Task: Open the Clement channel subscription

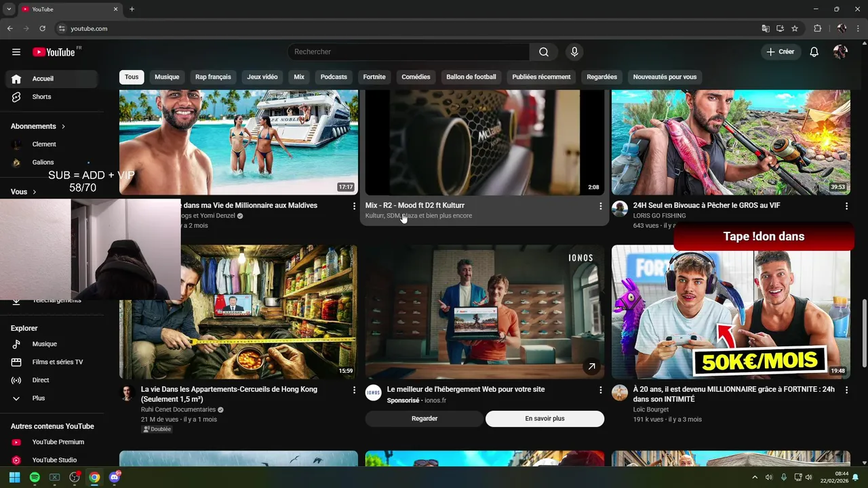Action: [x=52, y=144]
